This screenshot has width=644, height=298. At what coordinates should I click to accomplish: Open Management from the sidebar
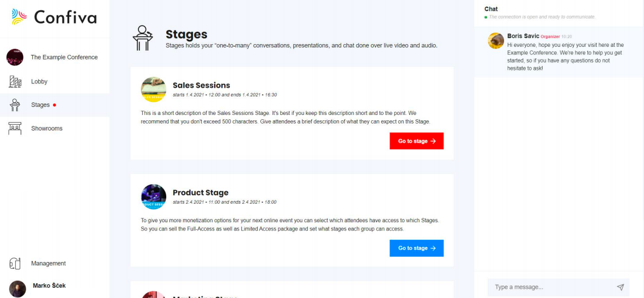click(x=48, y=263)
